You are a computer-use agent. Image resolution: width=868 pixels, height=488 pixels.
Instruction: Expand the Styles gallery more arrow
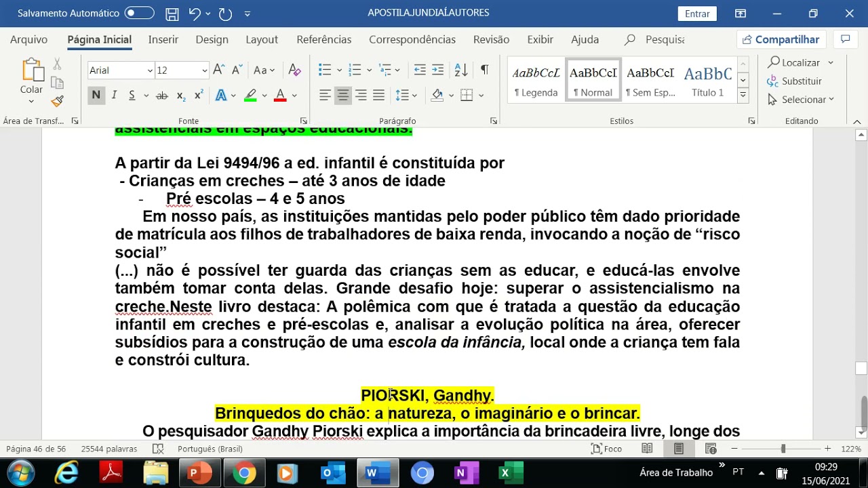743,96
